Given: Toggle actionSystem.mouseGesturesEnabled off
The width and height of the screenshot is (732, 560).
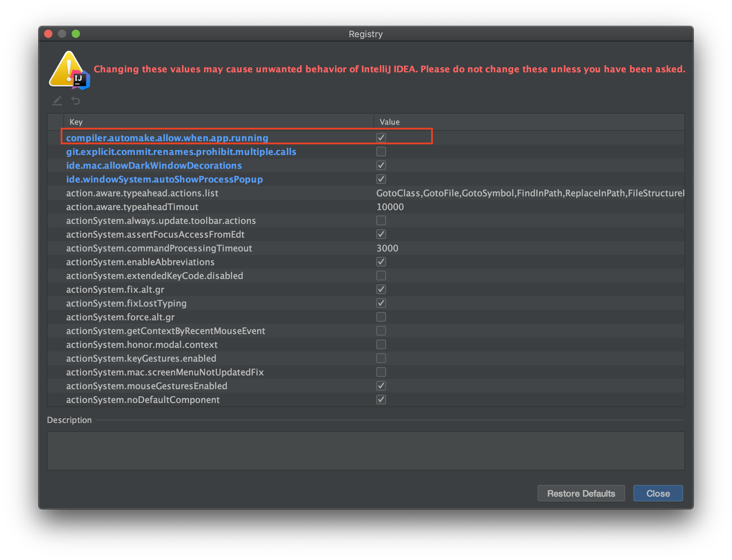Looking at the screenshot, I should (381, 386).
